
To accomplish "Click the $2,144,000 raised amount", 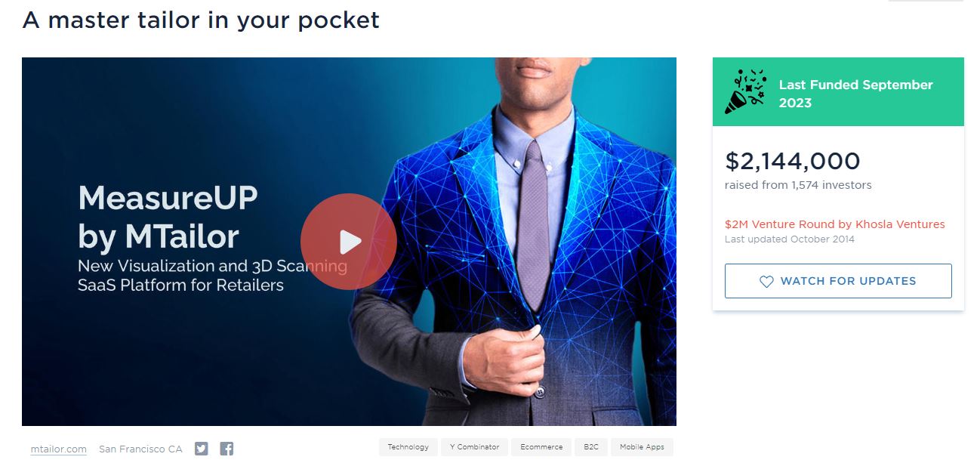I will point(793,161).
